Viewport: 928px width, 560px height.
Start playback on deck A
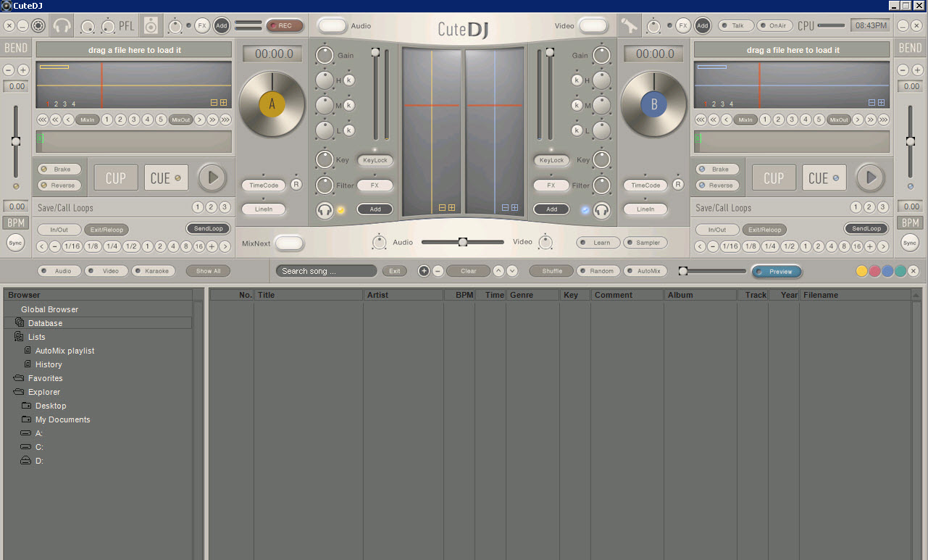[212, 177]
